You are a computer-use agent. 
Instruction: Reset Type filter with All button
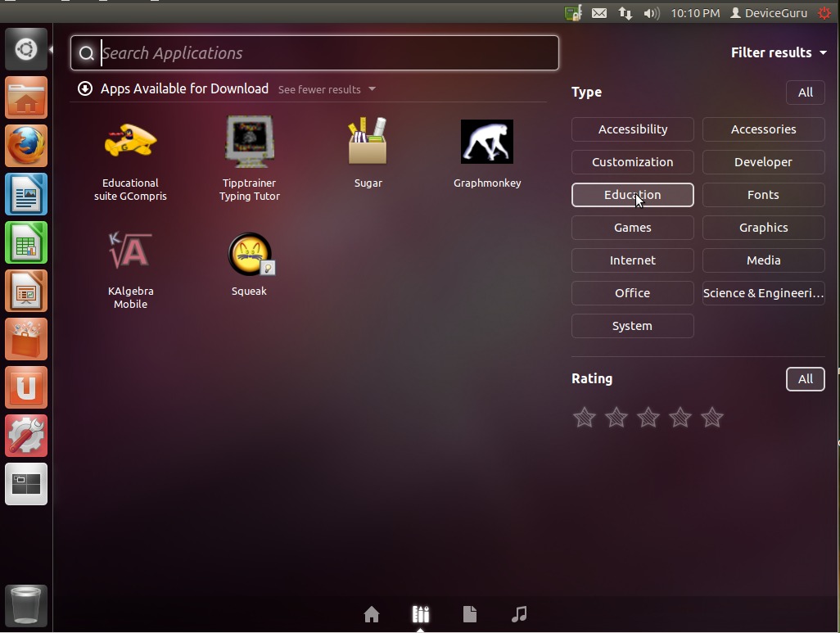click(805, 93)
